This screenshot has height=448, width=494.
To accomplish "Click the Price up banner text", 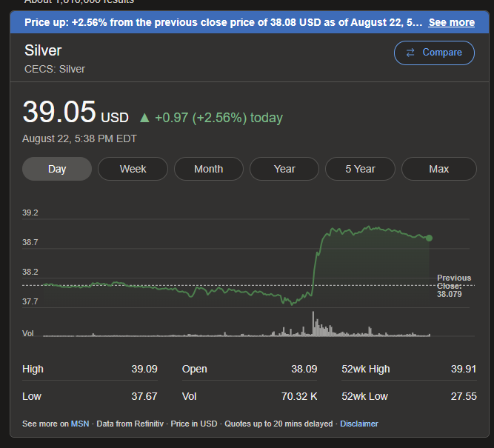I will [x=224, y=22].
